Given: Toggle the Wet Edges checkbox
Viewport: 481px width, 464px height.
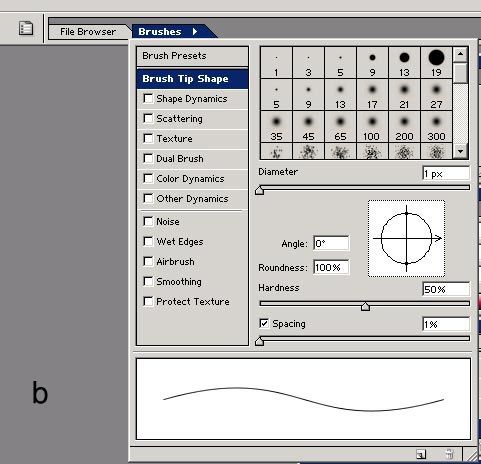Looking at the screenshot, I should click(x=148, y=241).
